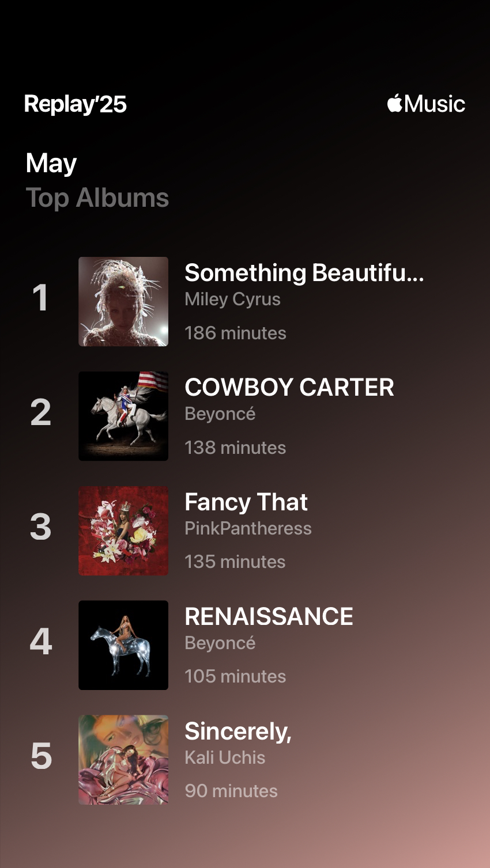This screenshot has width=490, height=868.
Task: Open the Something Beautiful album title
Action: coord(304,272)
